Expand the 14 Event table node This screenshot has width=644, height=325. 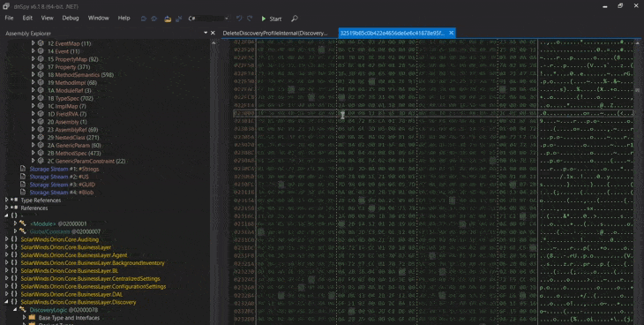pyautogui.click(x=34, y=51)
